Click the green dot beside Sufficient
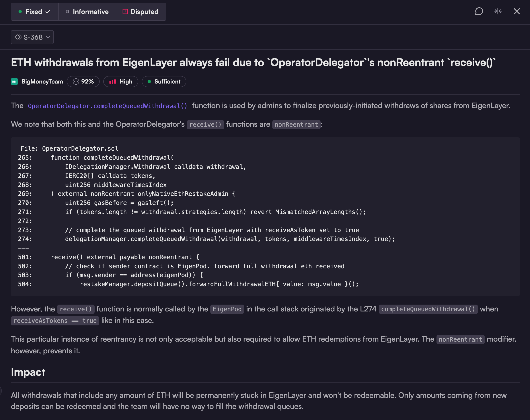The image size is (530, 420). pyautogui.click(x=149, y=82)
